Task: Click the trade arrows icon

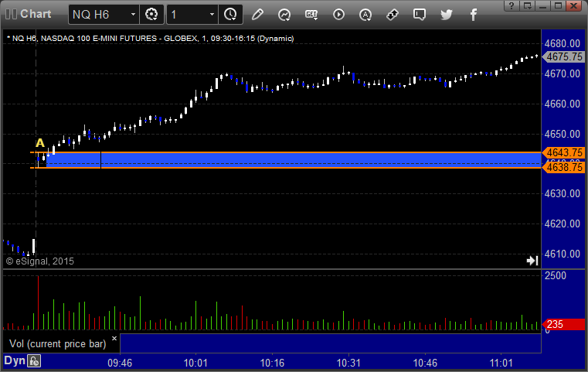Action: [x=393, y=15]
